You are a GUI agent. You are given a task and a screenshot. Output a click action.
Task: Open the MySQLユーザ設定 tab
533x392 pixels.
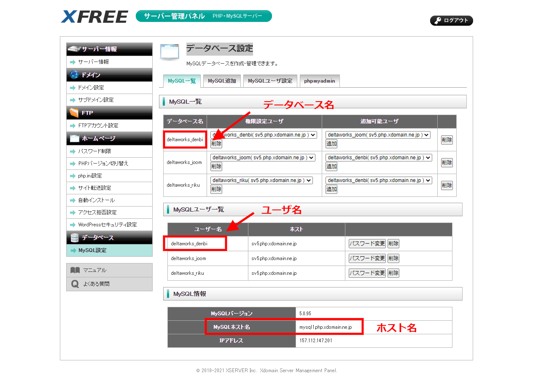click(x=270, y=81)
